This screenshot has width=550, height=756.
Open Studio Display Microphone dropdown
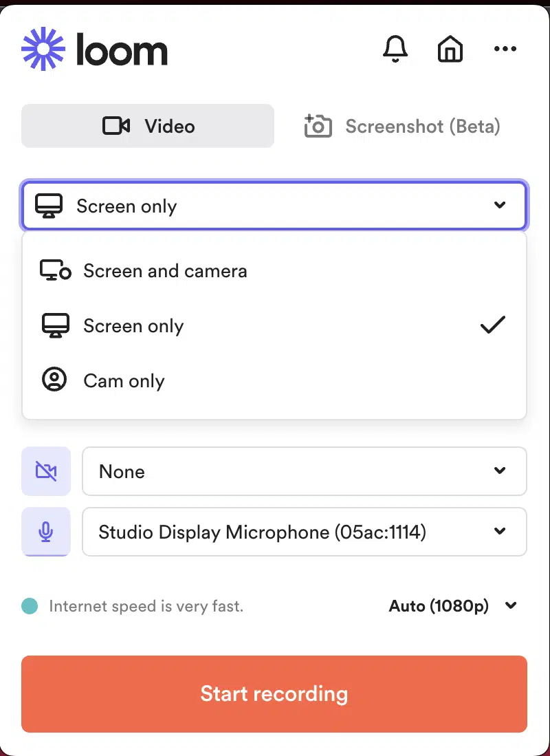coord(304,531)
